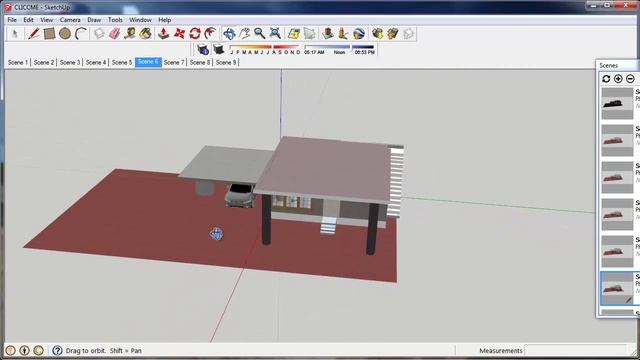This screenshot has height=360, width=640.
Task: Open the Edit menu
Action: pos(28,20)
